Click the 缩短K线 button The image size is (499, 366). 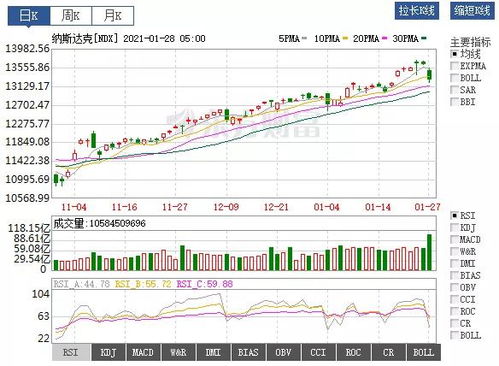(x=472, y=11)
